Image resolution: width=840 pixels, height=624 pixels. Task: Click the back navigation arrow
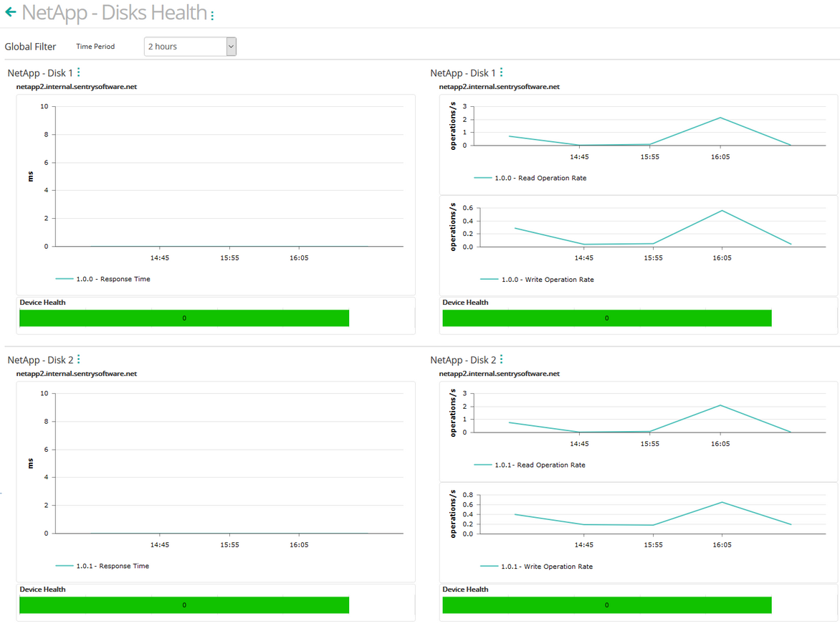point(9,12)
